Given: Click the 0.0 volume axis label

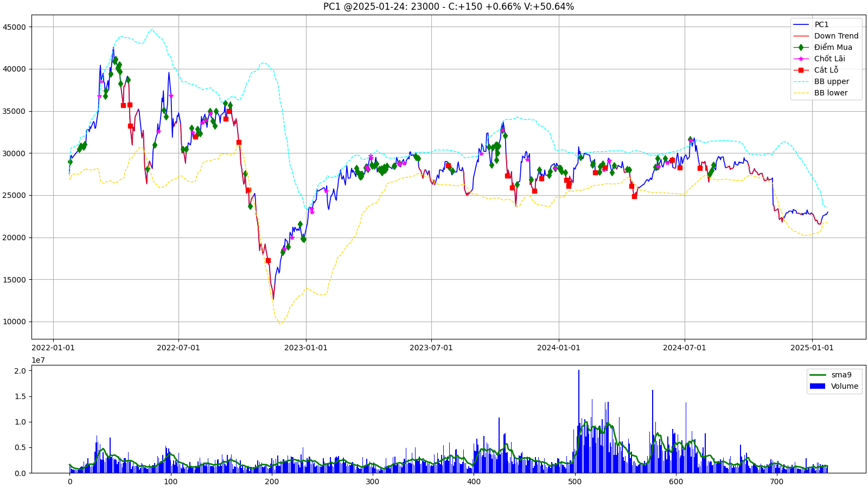Looking at the screenshot, I should point(20,473).
